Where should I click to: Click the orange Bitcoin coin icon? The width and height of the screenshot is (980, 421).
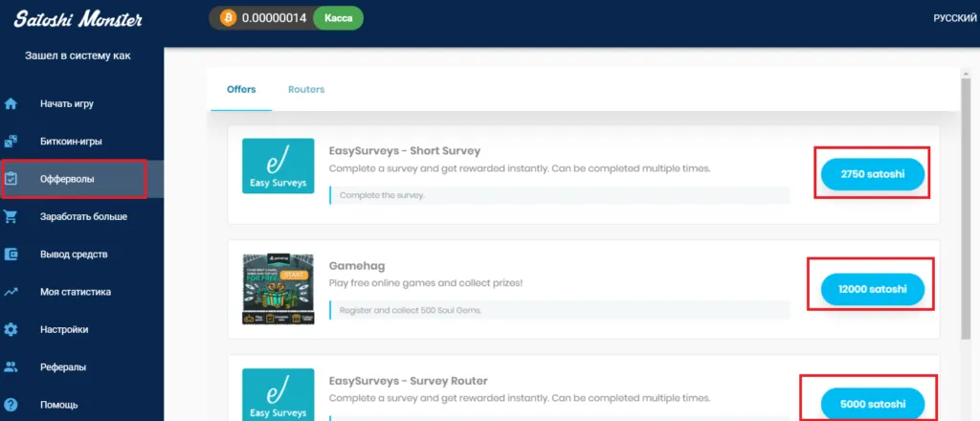coord(228,18)
